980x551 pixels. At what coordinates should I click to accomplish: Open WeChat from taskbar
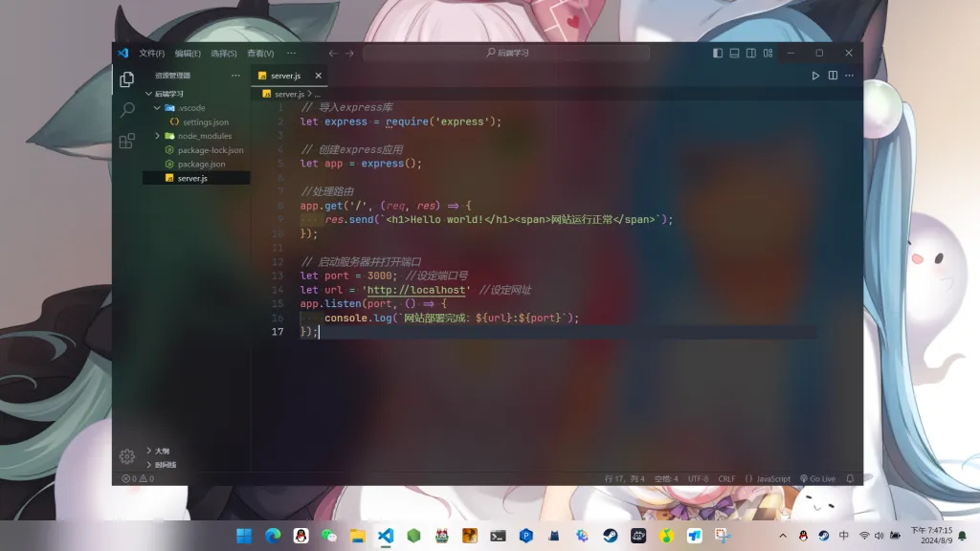pyautogui.click(x=329, y=536)
